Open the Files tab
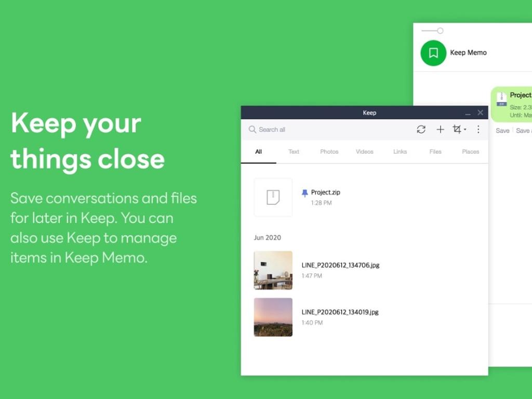The image size is (532, 399). (x=435, y=152)
